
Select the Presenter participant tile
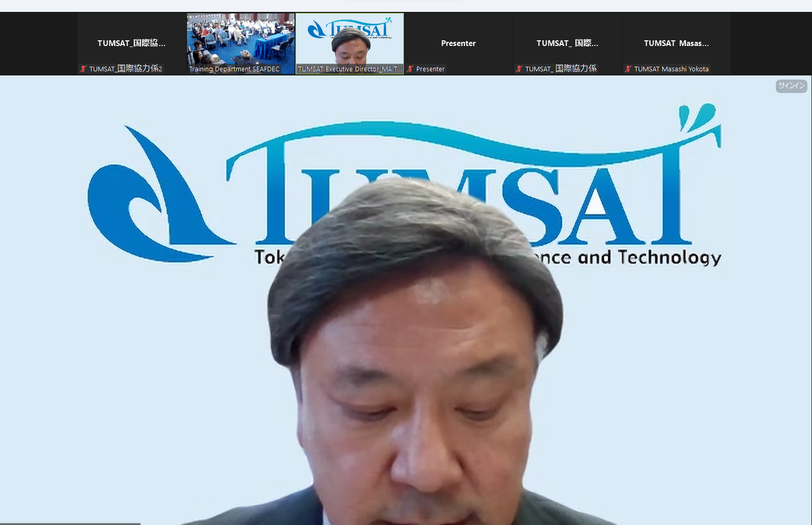[x=459, y=43]
